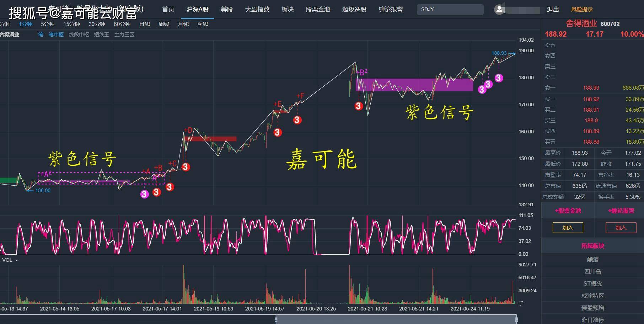Toggle the 笔 overlay

[41, 34]
